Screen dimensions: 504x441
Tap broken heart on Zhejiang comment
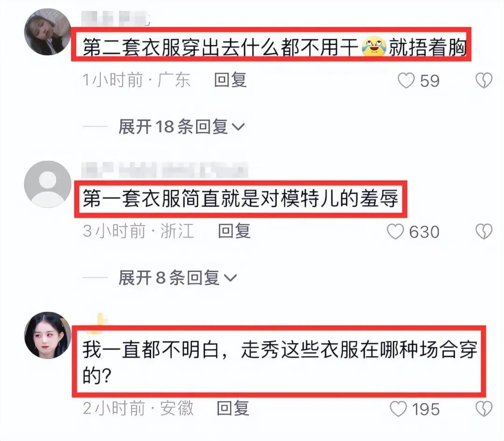484,232
